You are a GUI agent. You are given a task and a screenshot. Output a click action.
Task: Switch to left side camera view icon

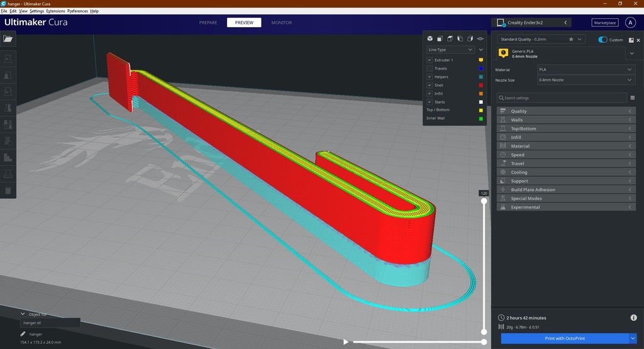click(460, 38)
